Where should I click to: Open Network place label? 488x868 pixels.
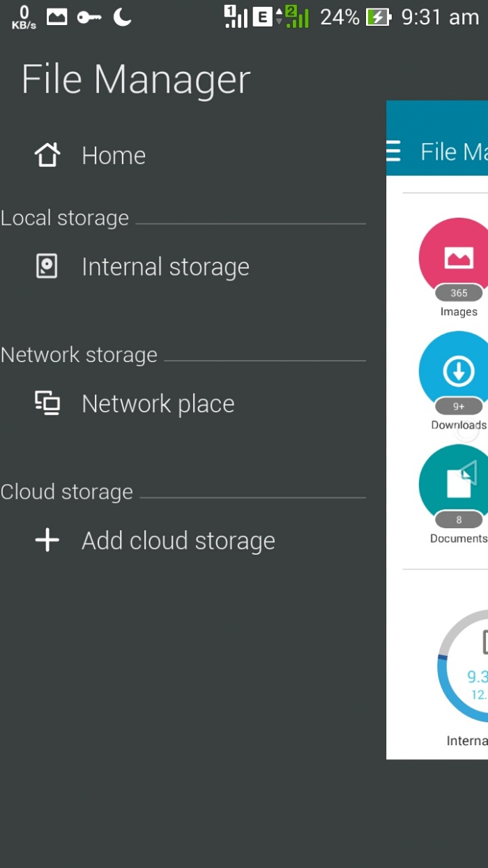point(158,404)
